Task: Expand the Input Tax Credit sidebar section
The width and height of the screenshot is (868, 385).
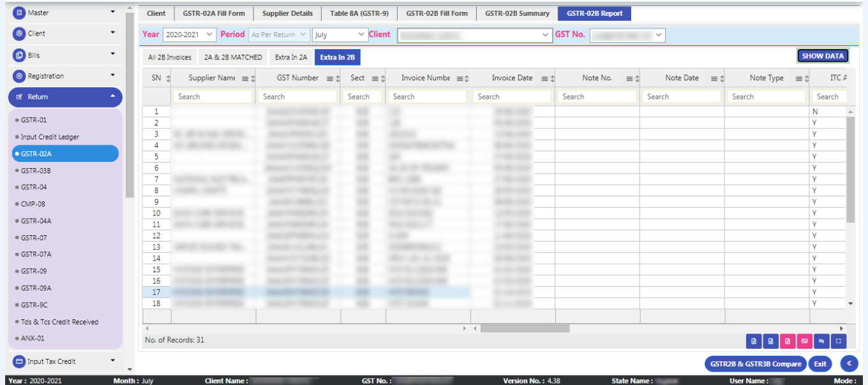Action: 64,361
